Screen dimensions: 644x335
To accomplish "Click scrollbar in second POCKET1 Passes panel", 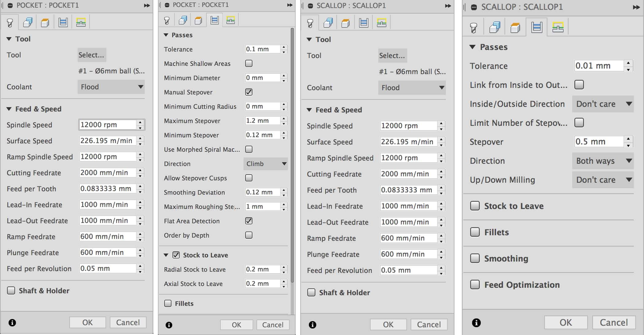I will [292, 155].
